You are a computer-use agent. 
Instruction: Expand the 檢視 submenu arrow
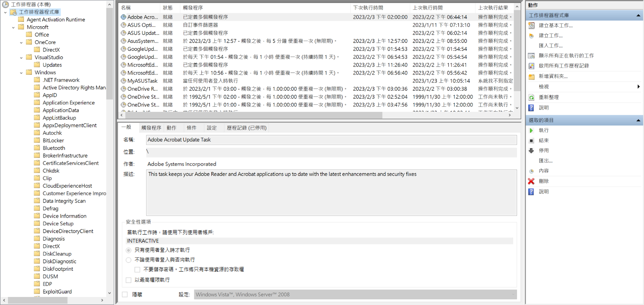point(639,87)
